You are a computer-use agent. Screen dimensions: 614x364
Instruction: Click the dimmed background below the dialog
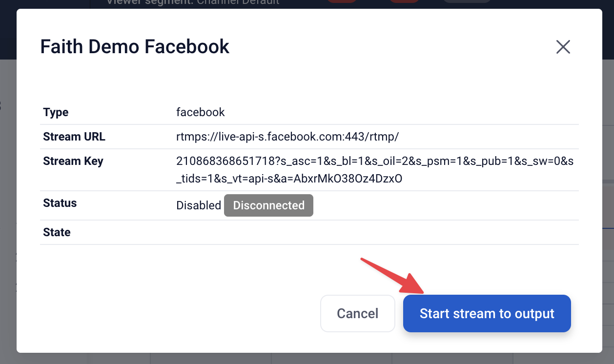pyautogui.click(x=307, y=359)
